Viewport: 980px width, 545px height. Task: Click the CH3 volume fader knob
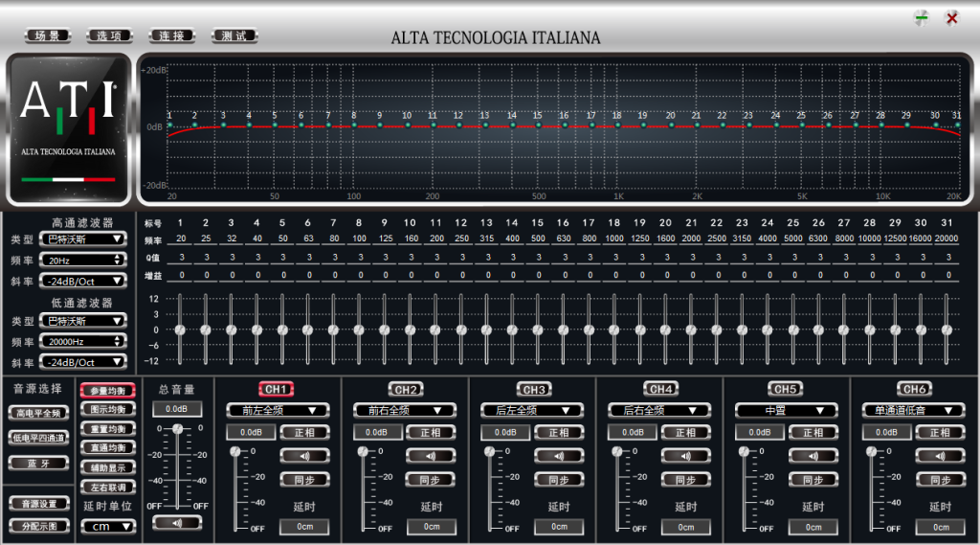pyautogui.click(x=489, y=451)
